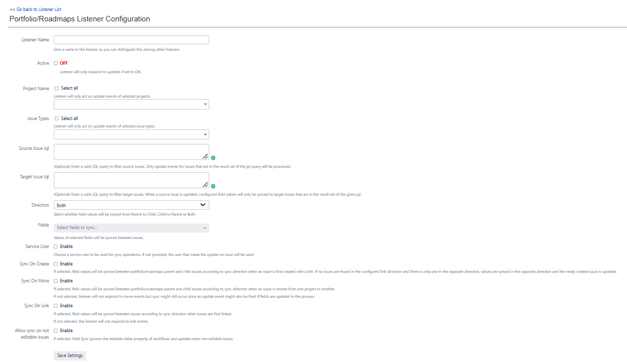Click the Listener Name input field
Image resolution: width=627 pixels, height=364 pixels.
click(x=131, y=40)
